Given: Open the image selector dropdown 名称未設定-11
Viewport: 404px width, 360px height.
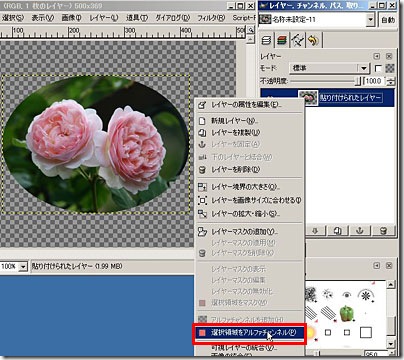Looking at the screenshot, I should [317, 20].
